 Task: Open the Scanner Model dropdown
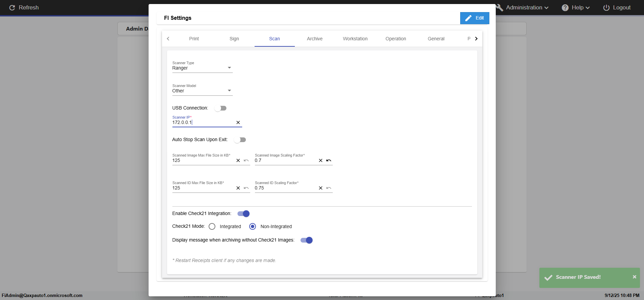[202, 91]
